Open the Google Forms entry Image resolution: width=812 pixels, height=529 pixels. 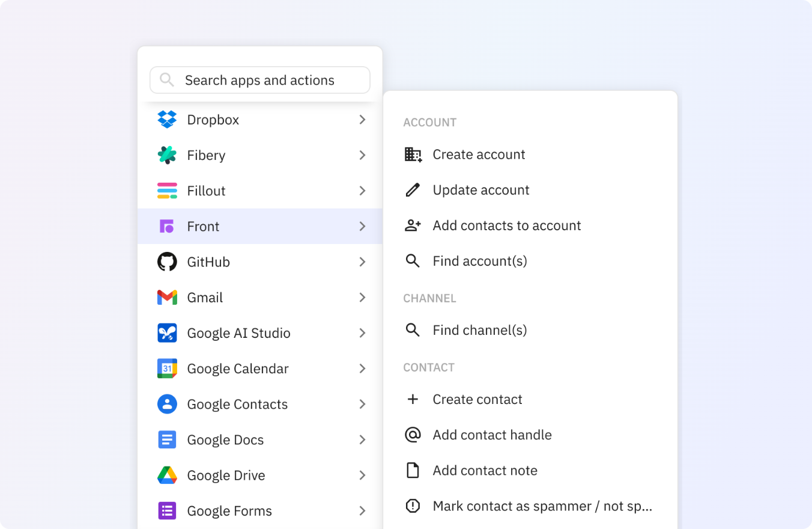260,511
